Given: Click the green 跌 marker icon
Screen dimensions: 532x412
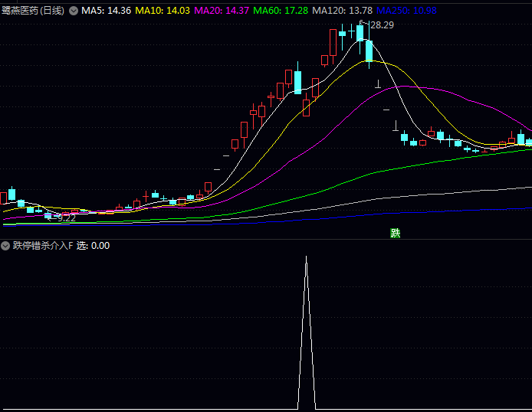Looking at the screenshot, I should (396, 233).
